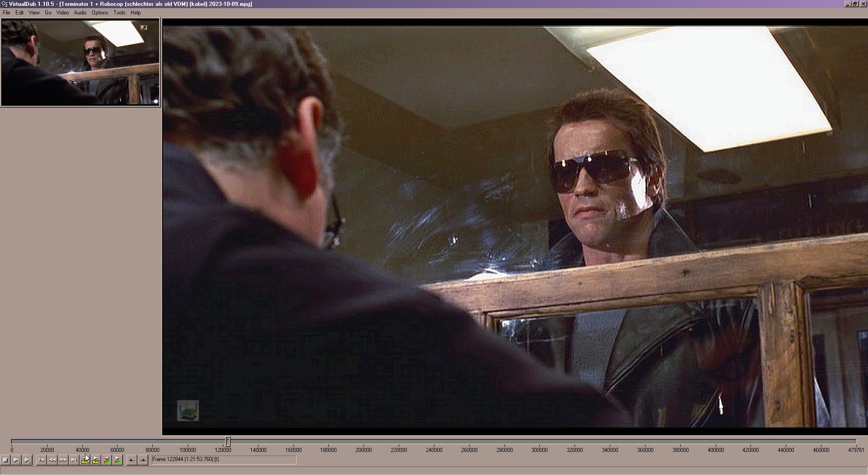Step backward one frame

click(52, 460)
